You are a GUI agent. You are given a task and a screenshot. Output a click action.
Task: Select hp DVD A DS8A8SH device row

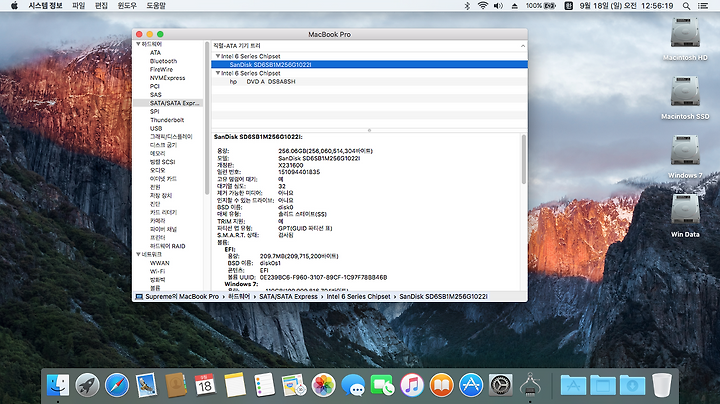click(x=369, y=81)
